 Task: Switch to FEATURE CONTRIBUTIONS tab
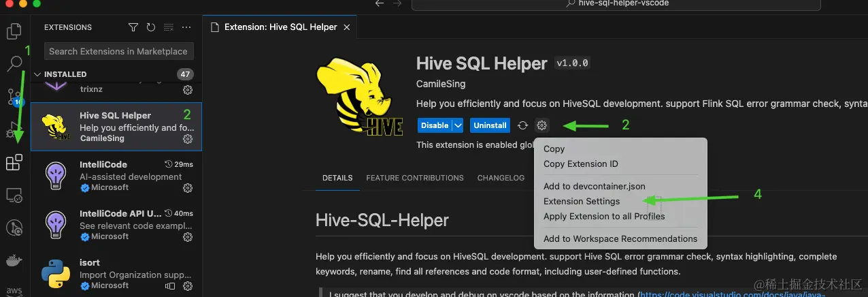point(415,178)
